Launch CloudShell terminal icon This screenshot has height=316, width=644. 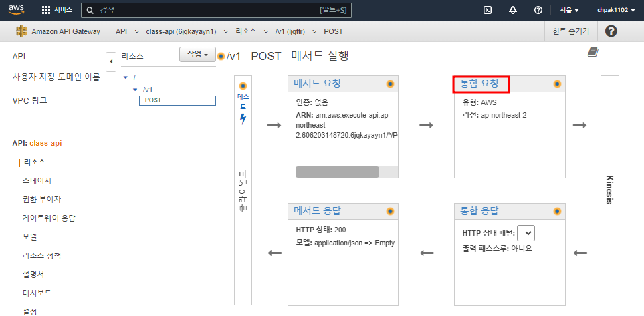point(488,10)
